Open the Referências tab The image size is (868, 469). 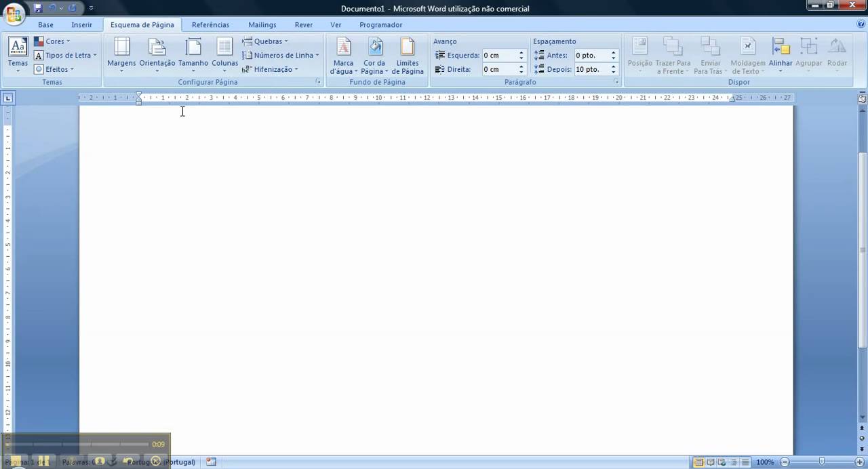pyautogui.click(x=211, y=24)
